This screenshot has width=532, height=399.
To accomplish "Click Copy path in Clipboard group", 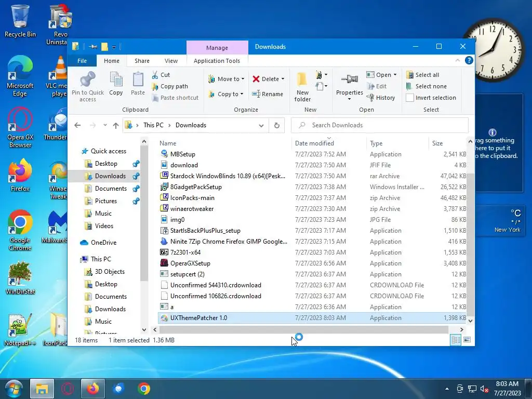I will [x=170, y=86].
